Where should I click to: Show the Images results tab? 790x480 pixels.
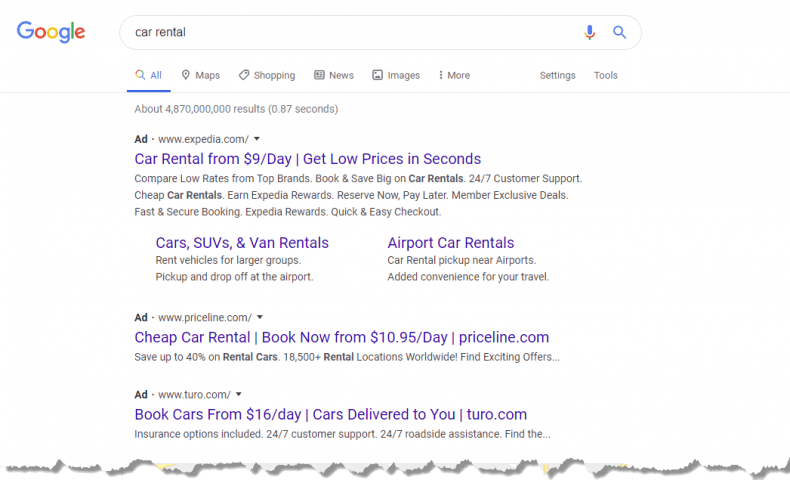pyautogui.click(x=396, y=75)
